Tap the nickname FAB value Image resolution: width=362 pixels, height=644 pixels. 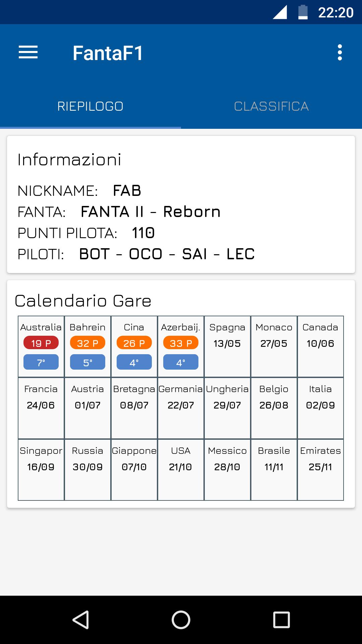[x=127, y=191]
